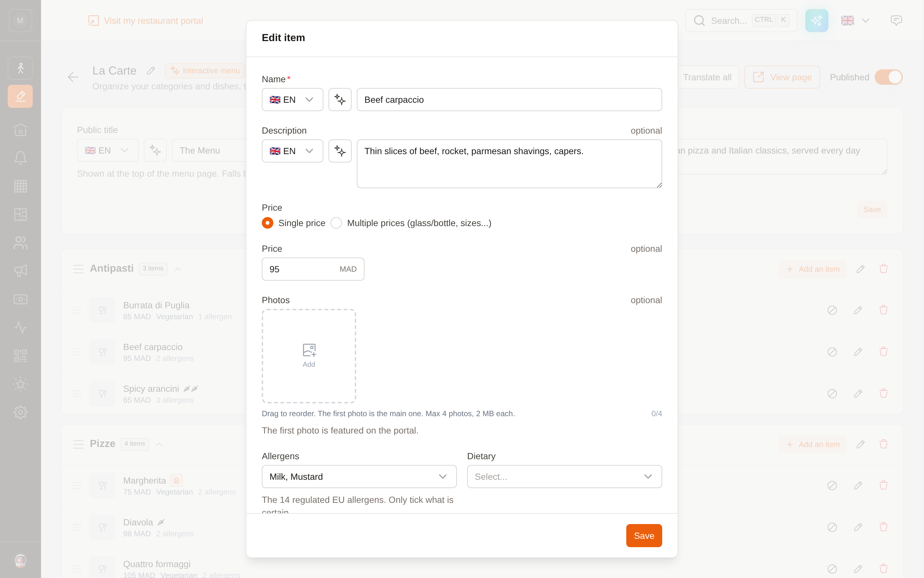The height and width of the screenshot is (578, 924).
Task: Click the Search field in header
Action: point(741,21)
